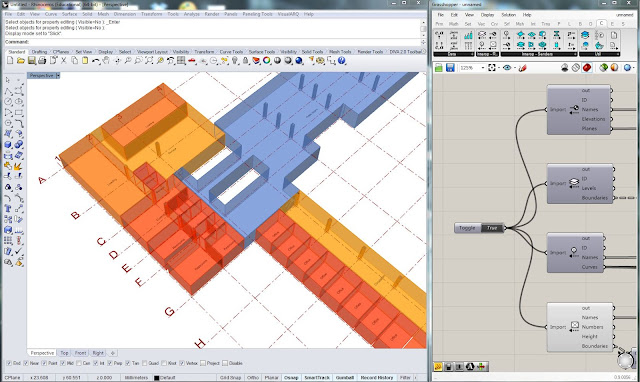
Task: Click the Grasshopper save file disk icon
Action: [450, 68]
